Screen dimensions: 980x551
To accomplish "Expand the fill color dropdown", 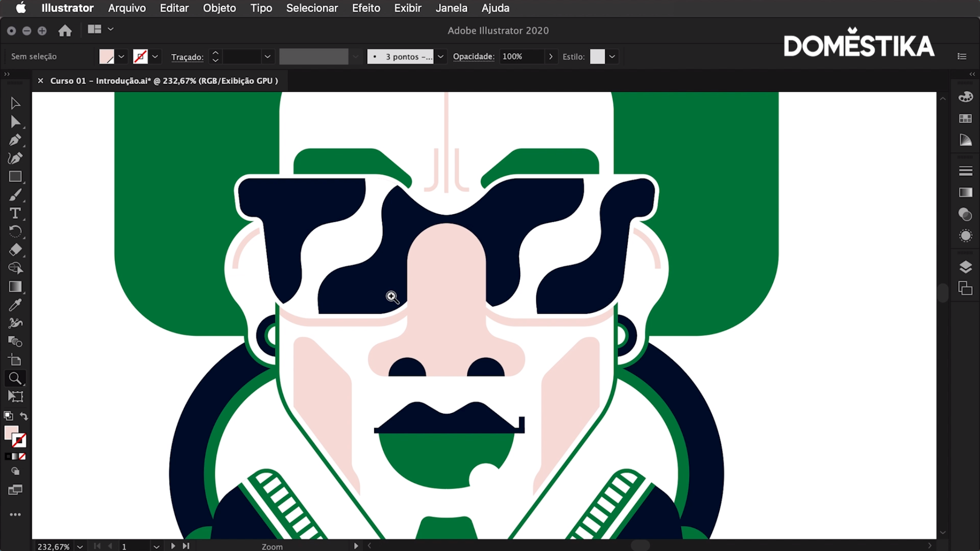I will point(122,56).
